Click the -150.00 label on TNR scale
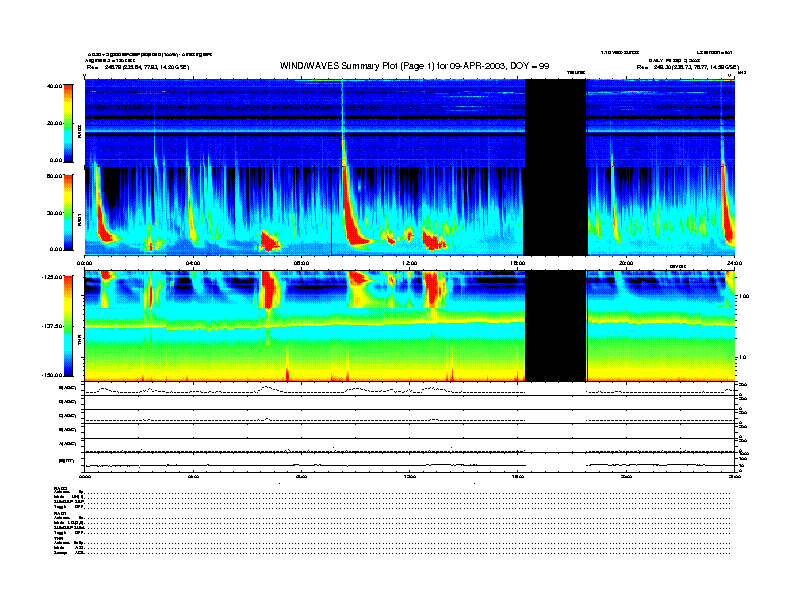The image size is (792, 612). [x=53, y=375]
